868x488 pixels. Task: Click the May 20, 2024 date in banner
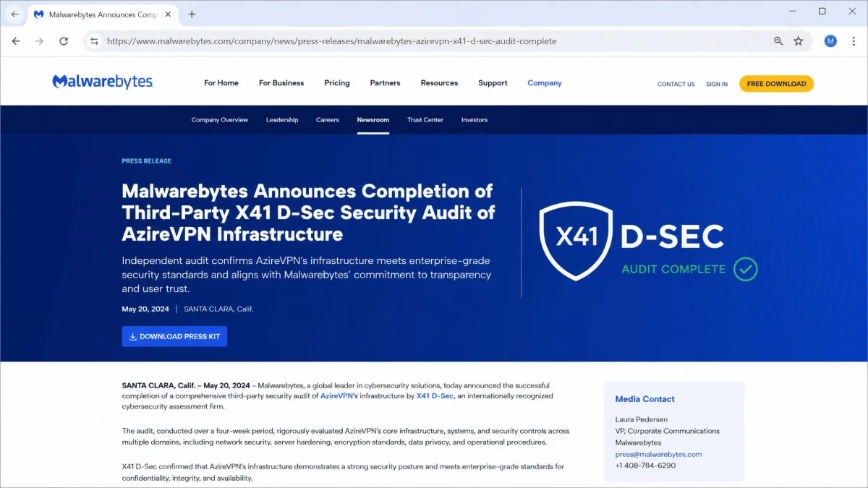pyautogui.click(x=145, y=309)
